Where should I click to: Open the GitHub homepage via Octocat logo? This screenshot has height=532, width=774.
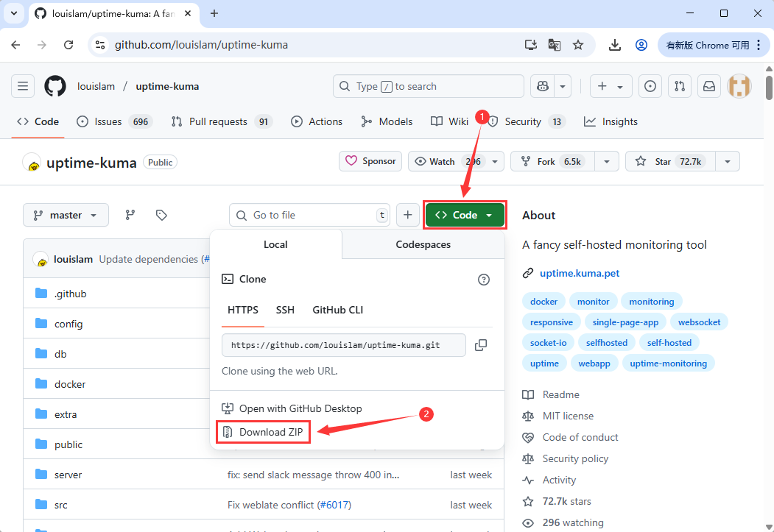(54, 86)
